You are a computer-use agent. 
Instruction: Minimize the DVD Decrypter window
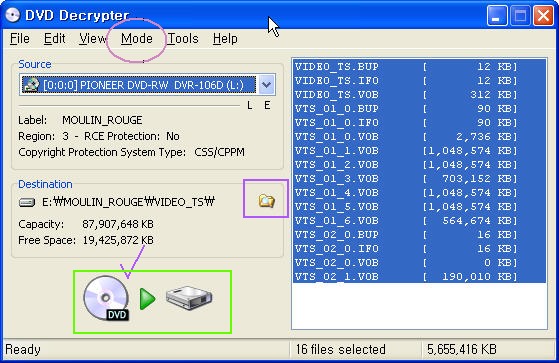(x=497, y=16)
